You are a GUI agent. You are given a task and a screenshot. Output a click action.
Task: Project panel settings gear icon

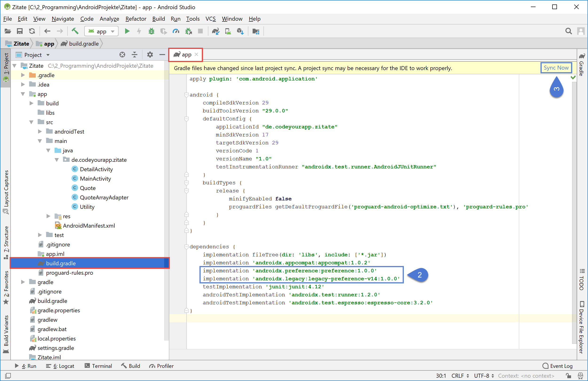pos(150,55)
